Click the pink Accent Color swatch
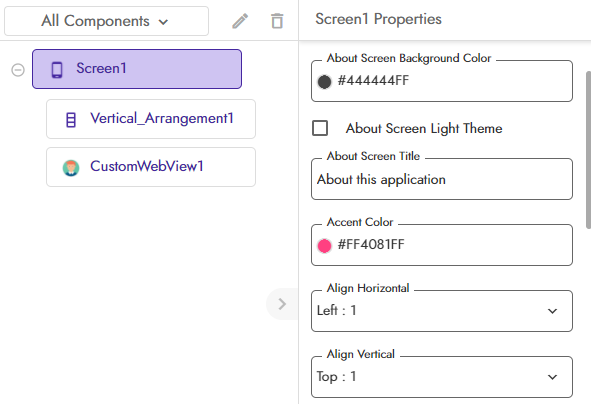 (x=324, y=246)
